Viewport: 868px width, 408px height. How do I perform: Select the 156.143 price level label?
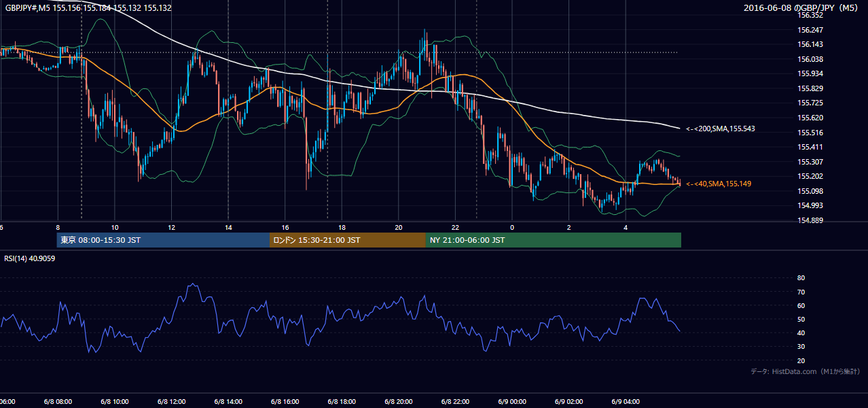pyautogui.click(x=810, y=44)
